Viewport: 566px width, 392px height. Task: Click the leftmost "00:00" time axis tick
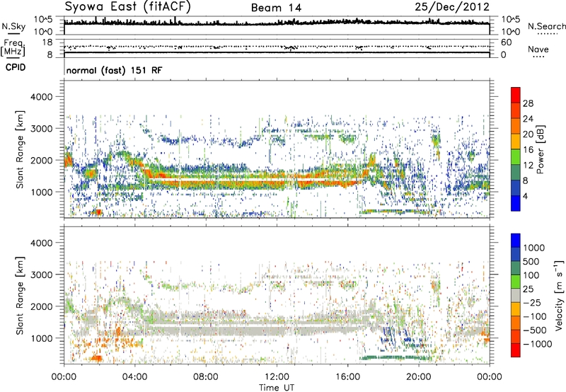(64, 377)
